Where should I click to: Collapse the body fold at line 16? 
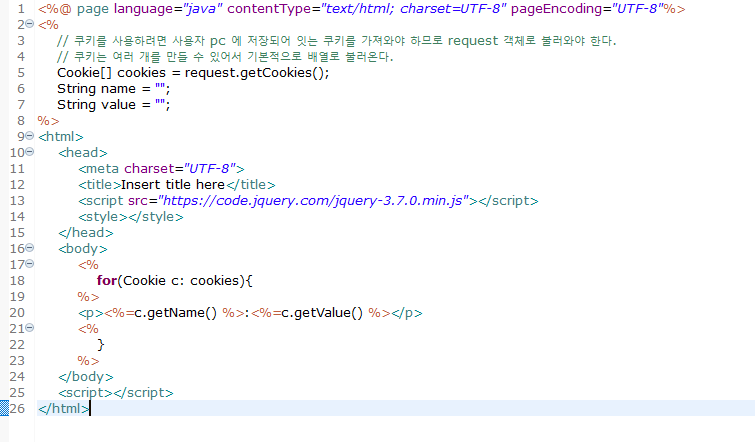click(x=29, y=247)
